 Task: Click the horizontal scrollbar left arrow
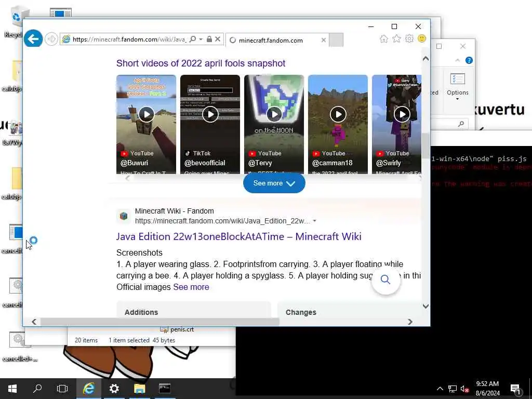point(34,322)
